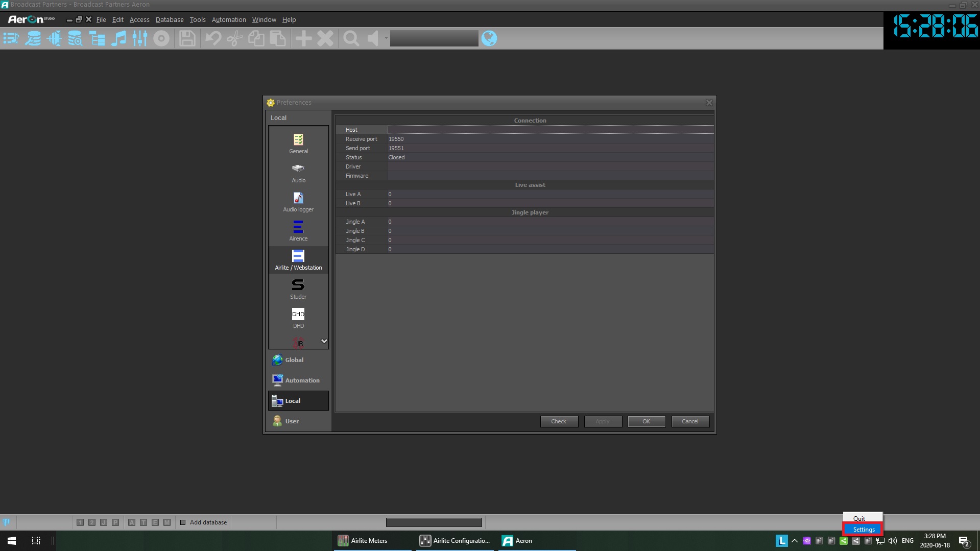This screenshot has width=980, height=551.
Task: Click the music note toolbar icon
Action: [118, 38]
